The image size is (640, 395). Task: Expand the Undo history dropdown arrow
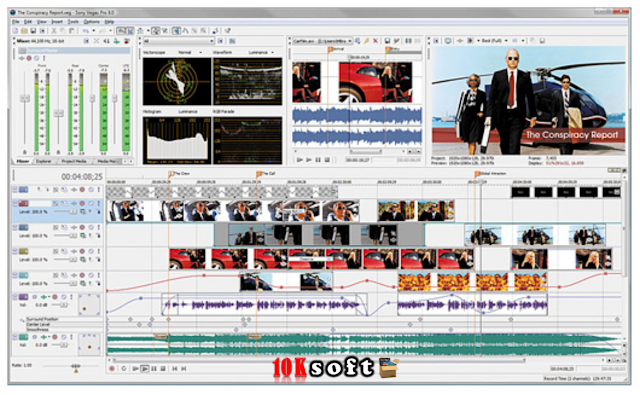click(x=93, y=31)
